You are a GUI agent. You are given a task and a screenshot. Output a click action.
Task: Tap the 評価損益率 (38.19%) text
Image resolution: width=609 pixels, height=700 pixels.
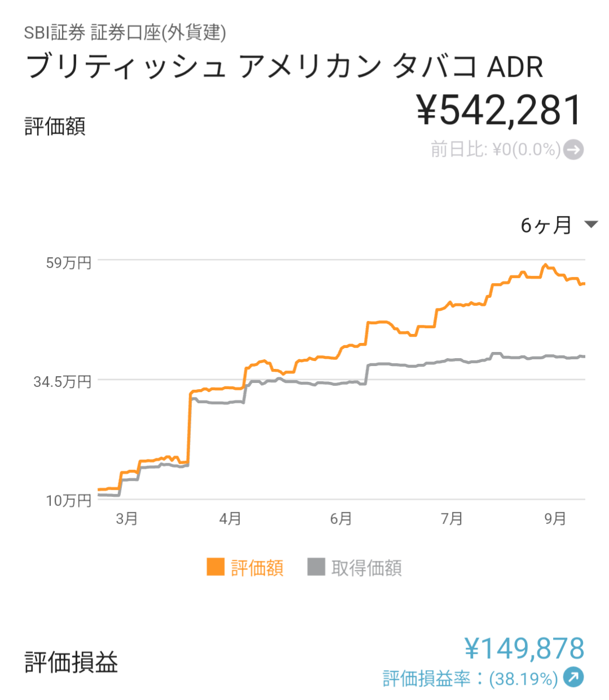point(470,678)
